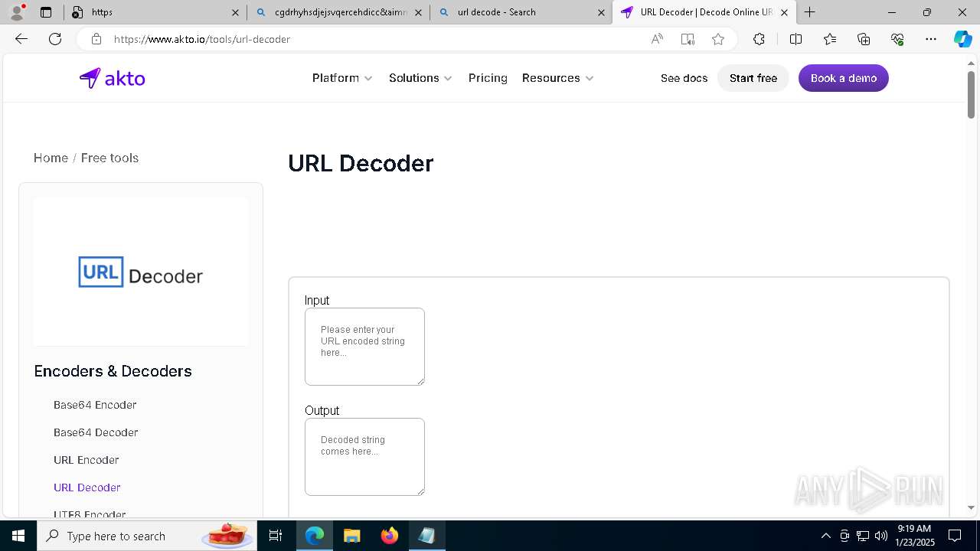Select URL Decoder in sidebar list

point(87,487)
